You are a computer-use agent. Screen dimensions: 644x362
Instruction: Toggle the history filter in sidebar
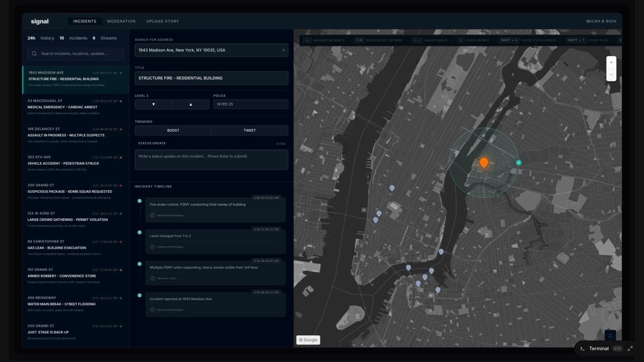tap(47, 38)
